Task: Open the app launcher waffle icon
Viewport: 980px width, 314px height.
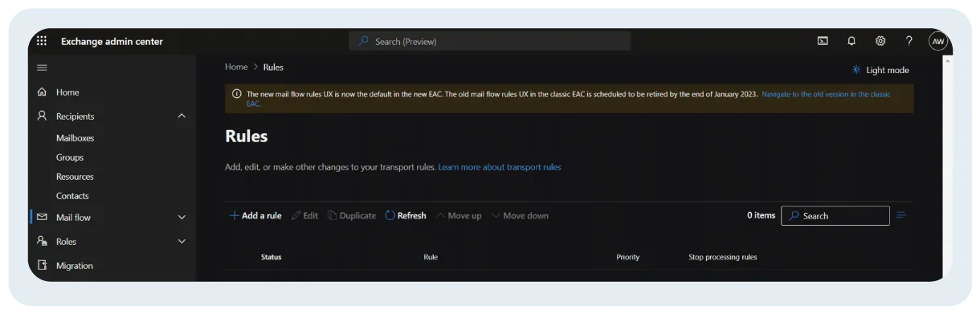Action: tap(42, 42)
